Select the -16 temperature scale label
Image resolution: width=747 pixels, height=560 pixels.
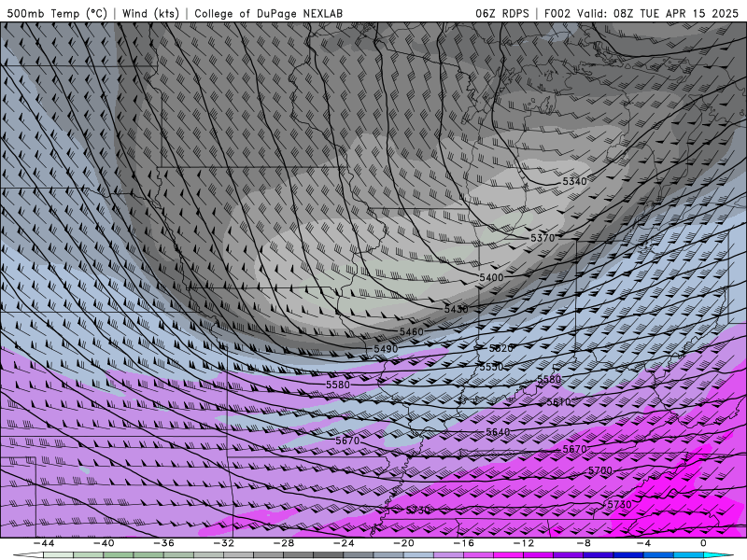[x=463, y=543]
